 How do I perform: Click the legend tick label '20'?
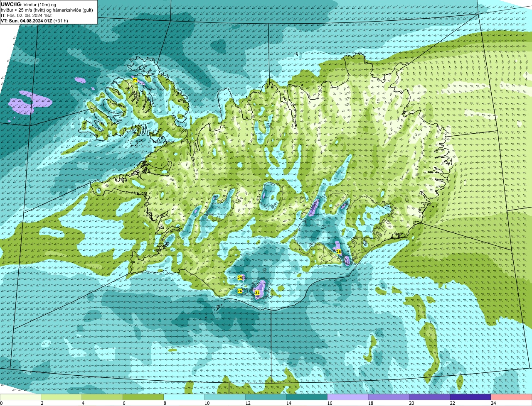click(x=411, y=403)
